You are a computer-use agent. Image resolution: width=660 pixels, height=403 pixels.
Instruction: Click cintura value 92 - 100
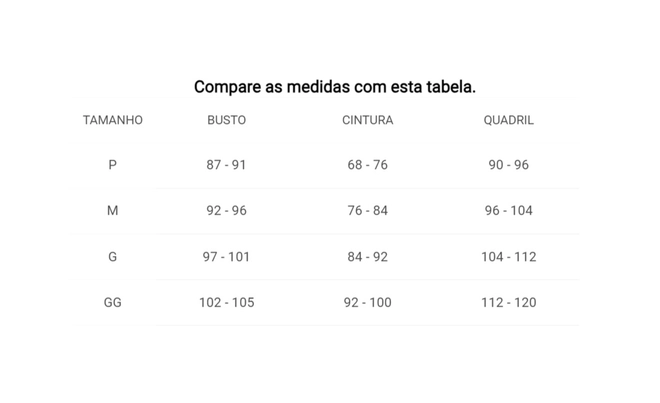click(x=367, y=302)
